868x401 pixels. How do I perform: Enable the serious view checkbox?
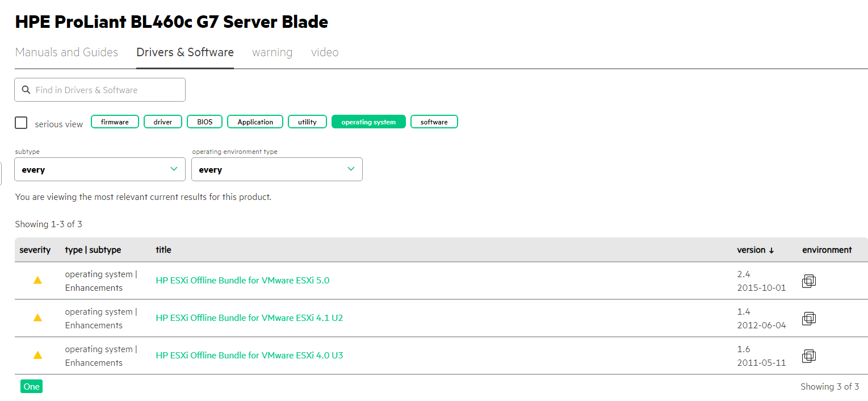pos(21,123)
